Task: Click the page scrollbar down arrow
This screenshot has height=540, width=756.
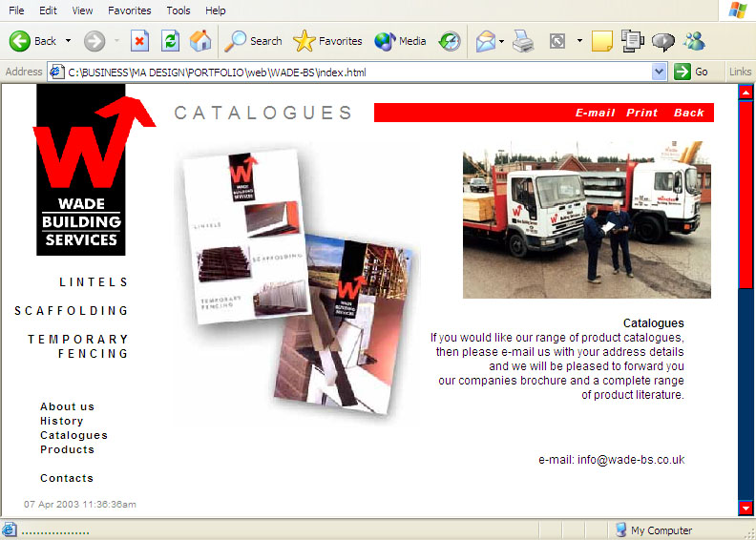Action: [745, 509]
